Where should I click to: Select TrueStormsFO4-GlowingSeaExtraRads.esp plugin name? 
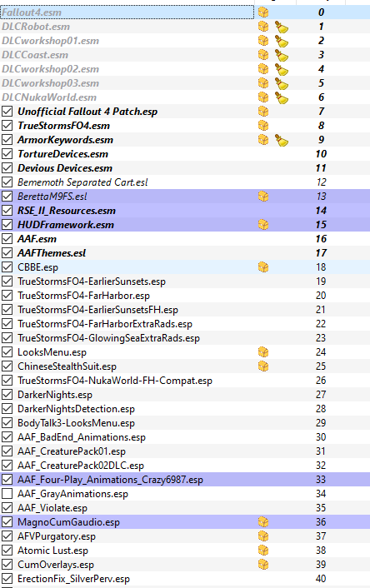pyautogui.click(x=108, y=338)
